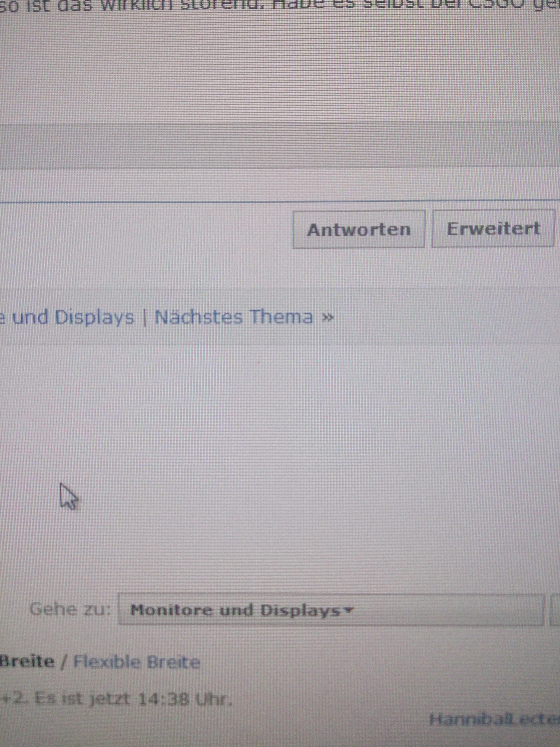Select the bold Breite width option
Viewport: 560px width, 747px height.
27,661
